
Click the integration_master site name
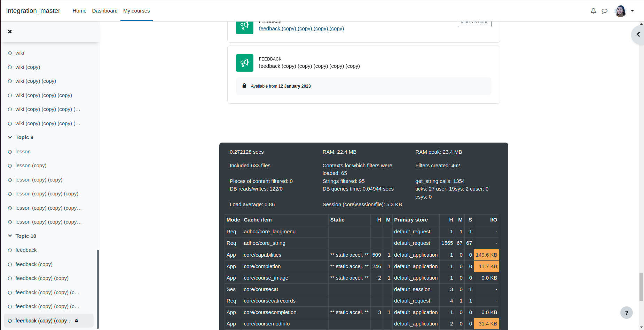pos(33,11)
